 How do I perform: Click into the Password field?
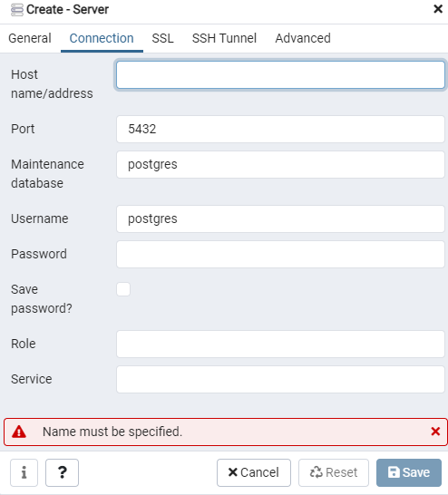coord(280,254)
